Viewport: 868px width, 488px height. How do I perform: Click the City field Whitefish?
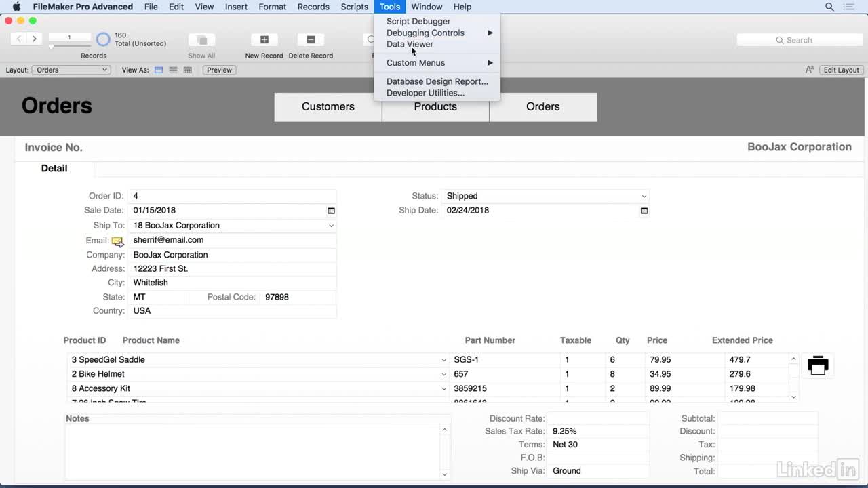point(232,283)
